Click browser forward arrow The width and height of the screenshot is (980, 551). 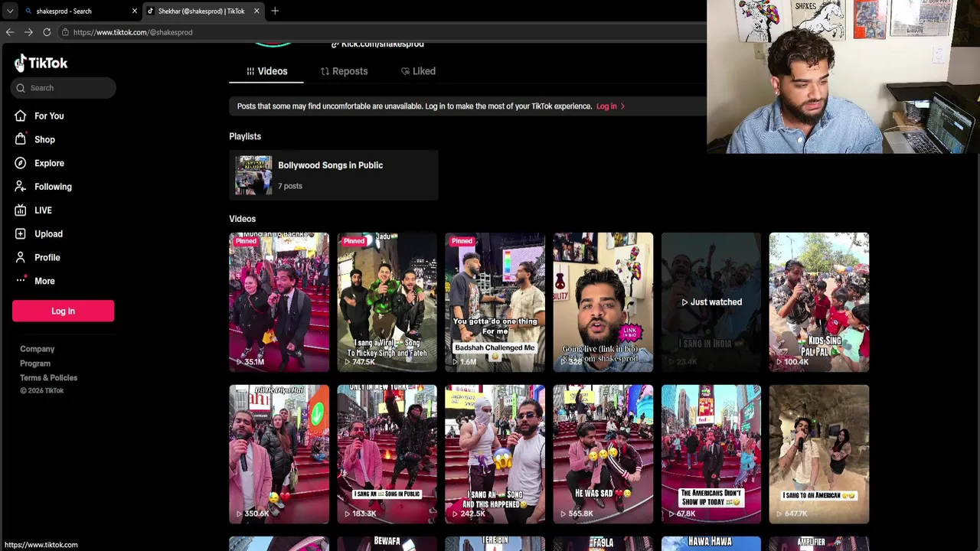tap(28, 32)
